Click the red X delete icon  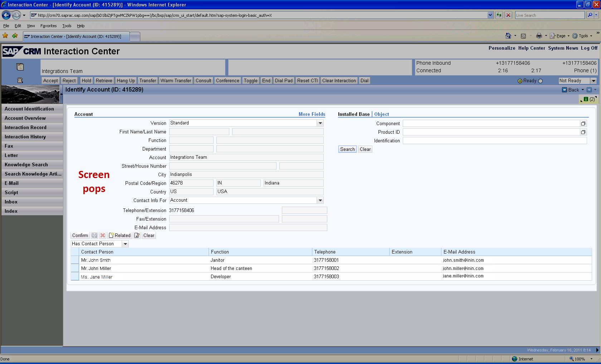click(x=103, y=235)
